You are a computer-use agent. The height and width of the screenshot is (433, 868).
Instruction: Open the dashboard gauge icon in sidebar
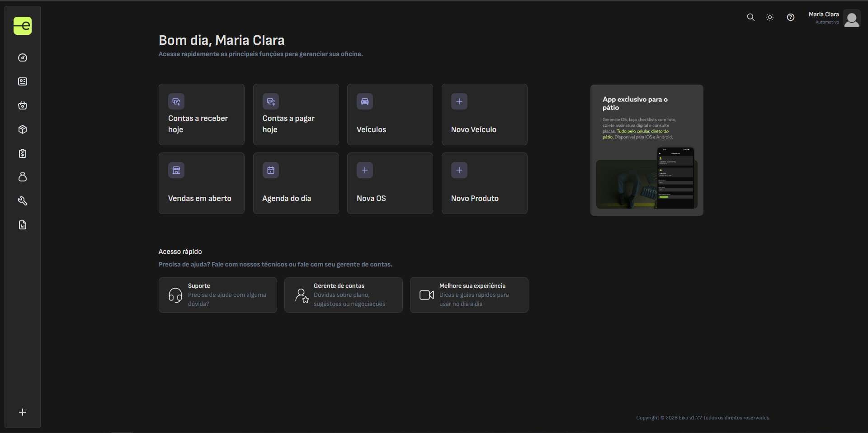coord(23,58)
